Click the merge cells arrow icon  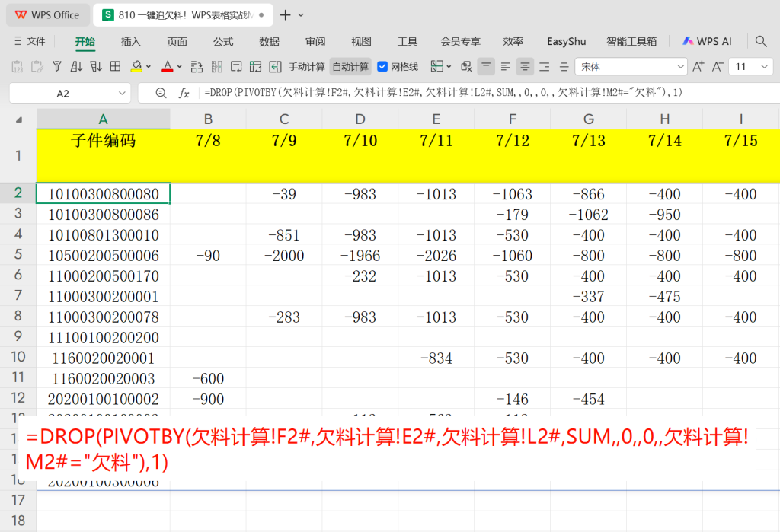coord(275,67)
